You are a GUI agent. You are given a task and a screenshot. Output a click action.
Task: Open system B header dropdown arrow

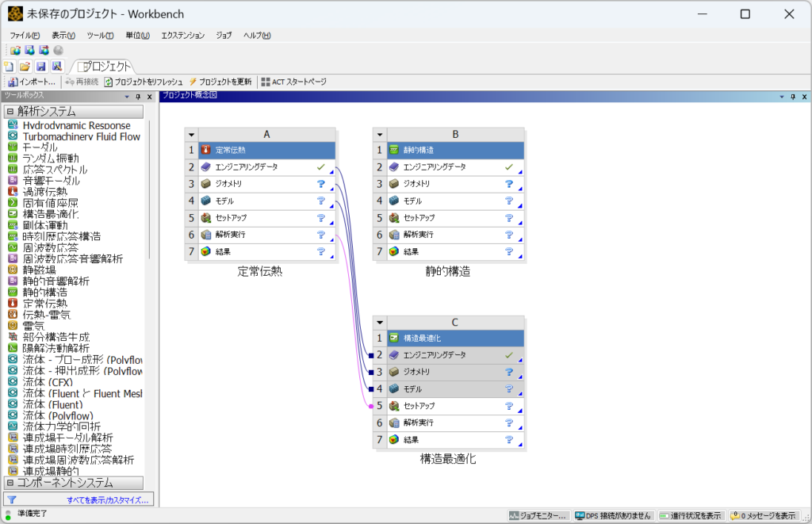coord(380,135)
